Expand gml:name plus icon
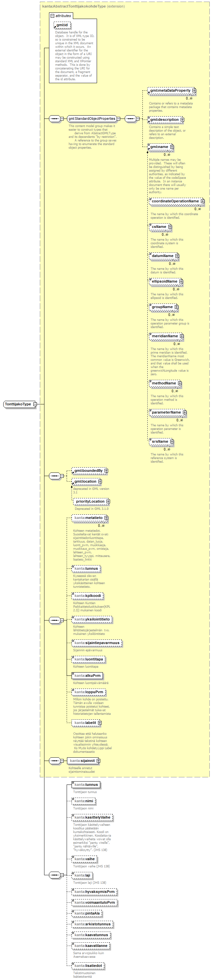The height and width of the screenshot is (980, 213). (172, 147)
